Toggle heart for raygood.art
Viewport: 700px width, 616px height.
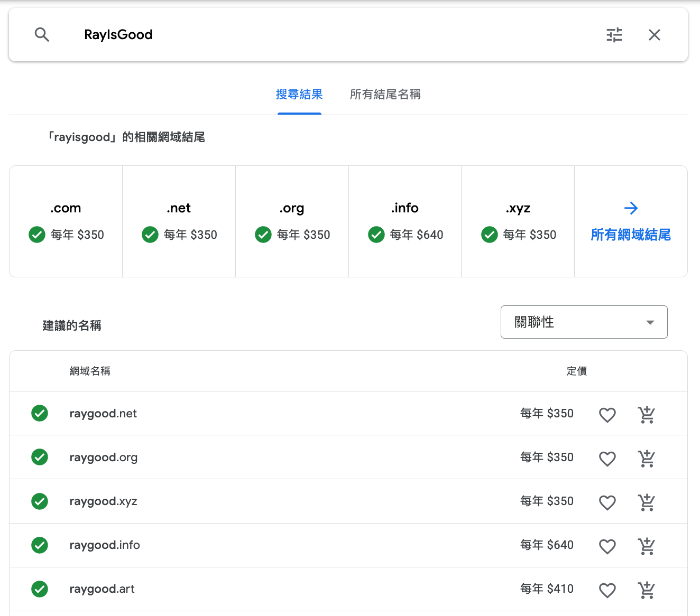point(607,590)
